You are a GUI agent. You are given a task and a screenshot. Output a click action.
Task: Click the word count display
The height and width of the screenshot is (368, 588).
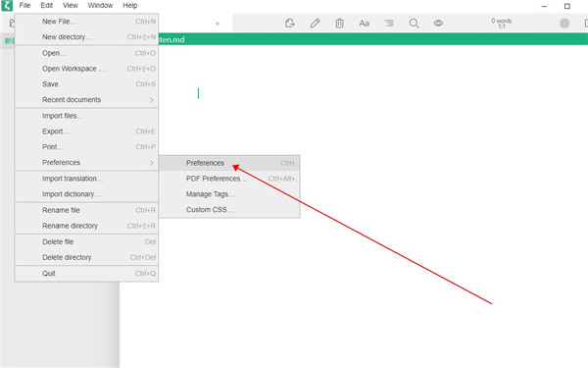502,24
